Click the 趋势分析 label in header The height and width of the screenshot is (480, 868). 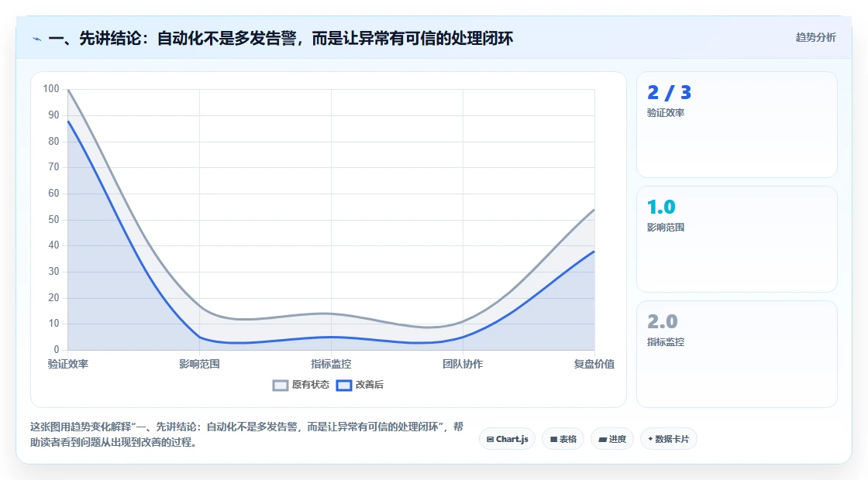coord(815,38)
